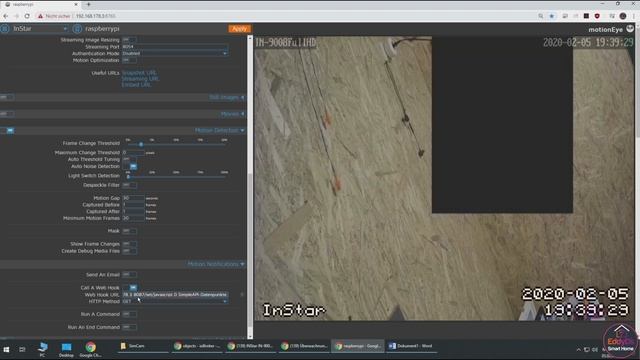Open the HTTP Method dropdown
Screen dimensions: 640x360
[x=175, y=301]
